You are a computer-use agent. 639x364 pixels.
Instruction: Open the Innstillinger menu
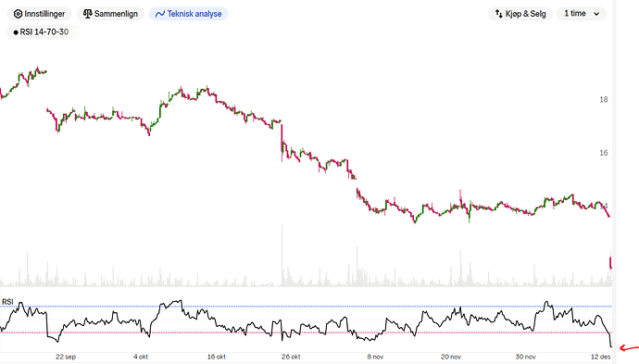[40, 14]
